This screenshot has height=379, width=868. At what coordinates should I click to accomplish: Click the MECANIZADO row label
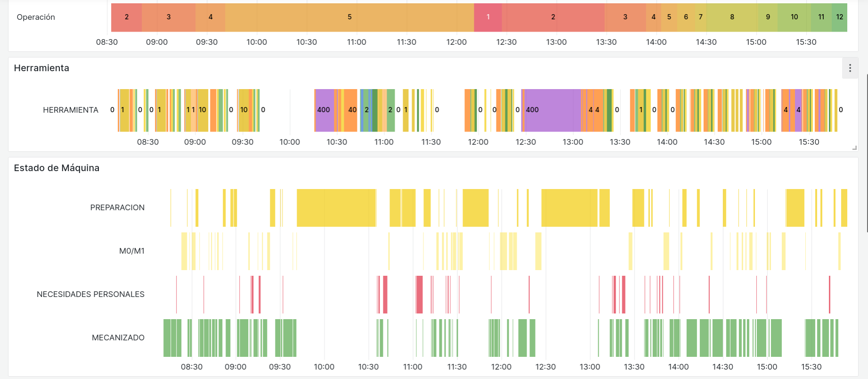pos(118,338)
